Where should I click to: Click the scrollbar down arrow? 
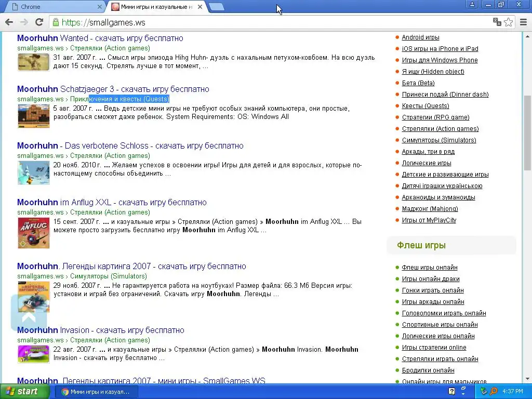tap(528, 379)
